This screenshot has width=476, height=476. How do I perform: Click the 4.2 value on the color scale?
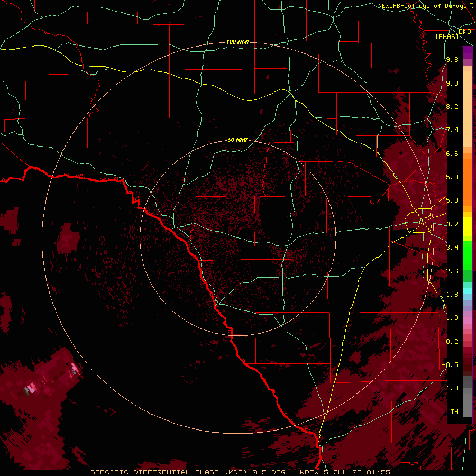[x=452, y=224]
